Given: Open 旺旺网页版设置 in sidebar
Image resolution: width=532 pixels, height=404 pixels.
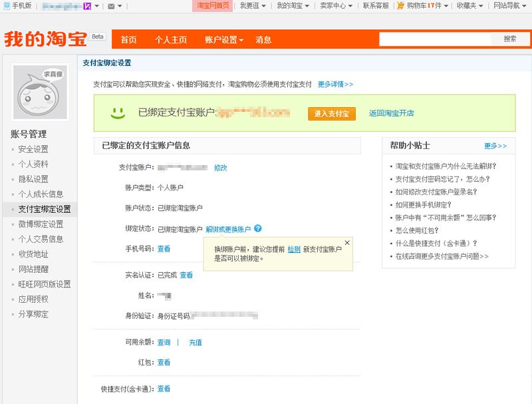Looking at the screenshot, I should tap(45, 284).
